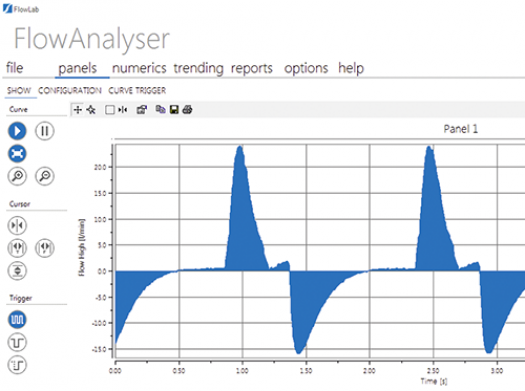Click the print icon in chart toolbar

pyautogui.click(x=188, y=109)
